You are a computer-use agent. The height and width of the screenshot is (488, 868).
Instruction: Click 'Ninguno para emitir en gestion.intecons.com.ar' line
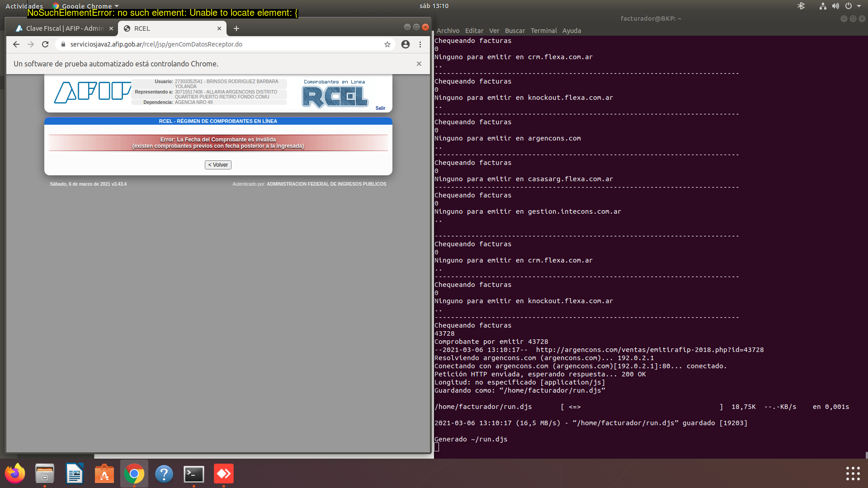[528, 211]
